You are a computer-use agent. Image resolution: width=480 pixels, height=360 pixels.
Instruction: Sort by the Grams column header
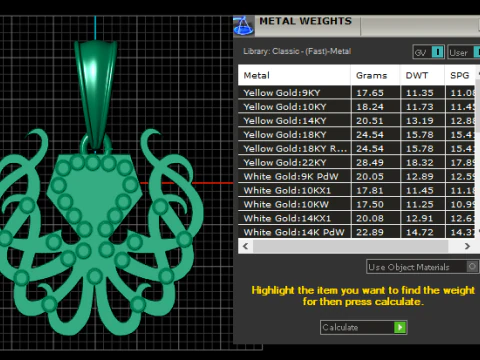[x=375, y=75]
